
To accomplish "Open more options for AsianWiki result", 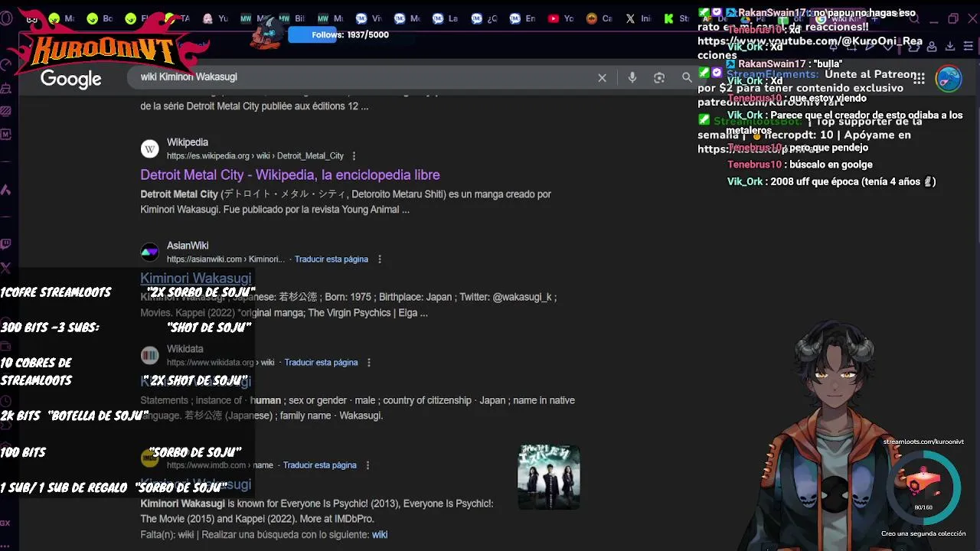I will coord(380,259).
